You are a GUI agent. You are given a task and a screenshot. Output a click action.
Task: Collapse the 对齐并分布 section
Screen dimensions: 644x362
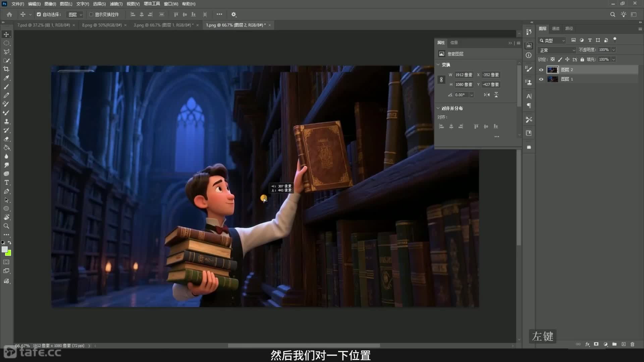pyautogui.click(x=438, y=108)
